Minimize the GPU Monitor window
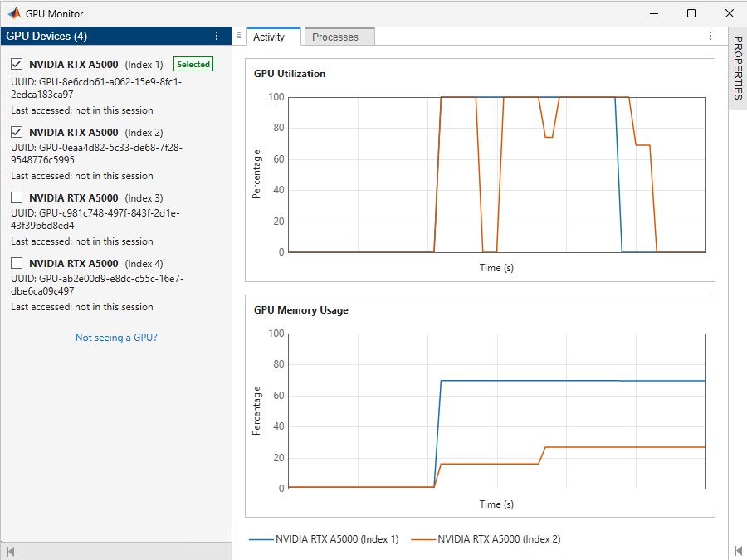 click(654, 13)
